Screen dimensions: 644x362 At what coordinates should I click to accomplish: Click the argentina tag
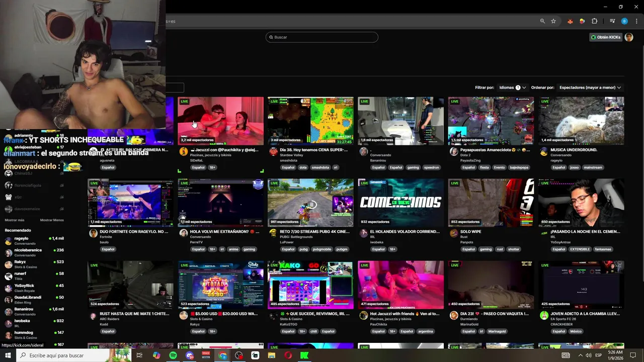click(426, 331)
